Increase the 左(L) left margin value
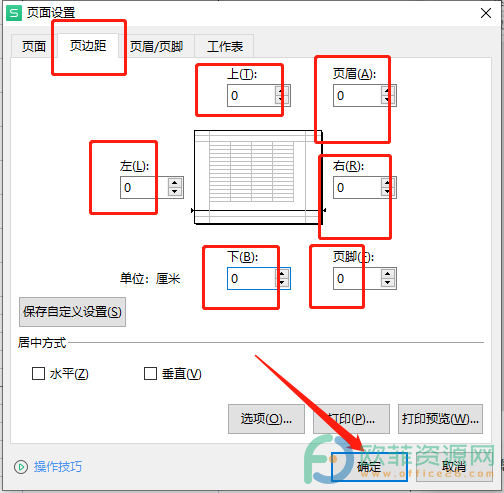 (x=175, y=183)
